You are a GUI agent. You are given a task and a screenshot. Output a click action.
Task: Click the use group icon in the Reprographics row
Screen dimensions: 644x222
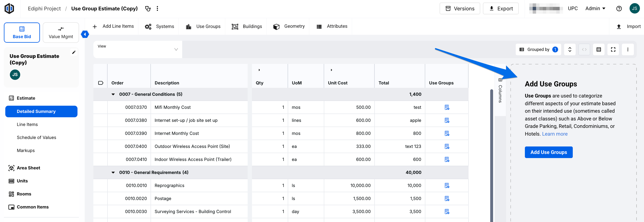[x=447, y=185]
